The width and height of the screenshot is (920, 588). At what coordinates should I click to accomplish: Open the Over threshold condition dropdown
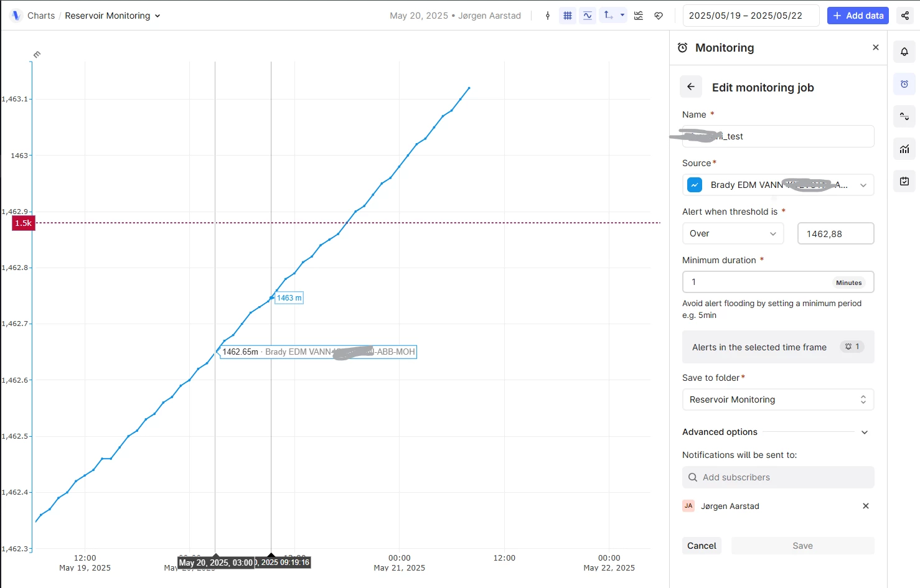pos(733,233)
